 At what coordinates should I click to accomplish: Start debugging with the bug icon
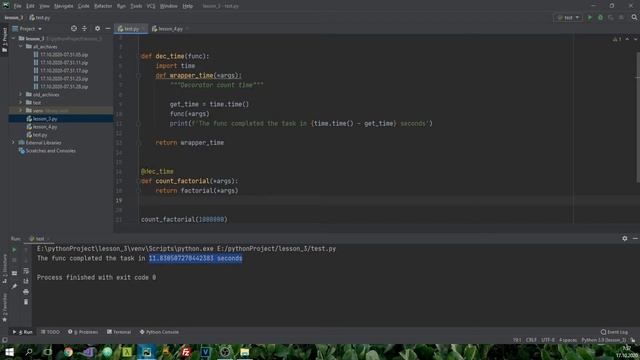pos(600,18)
